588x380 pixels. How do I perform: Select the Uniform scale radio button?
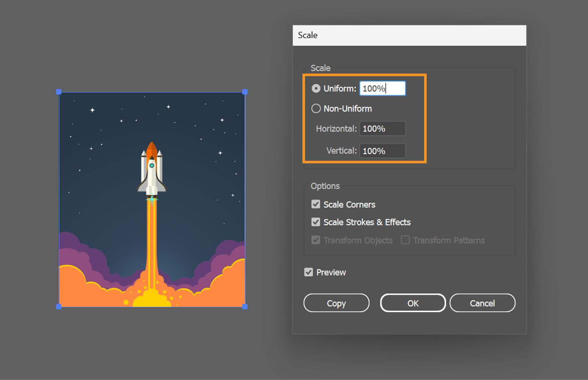tap(316, 88)
